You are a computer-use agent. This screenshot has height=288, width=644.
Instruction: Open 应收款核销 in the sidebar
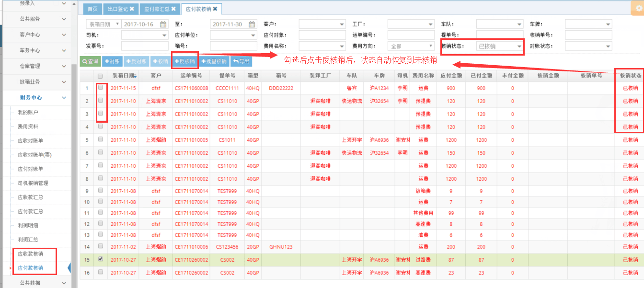click(x=30, y=254)
